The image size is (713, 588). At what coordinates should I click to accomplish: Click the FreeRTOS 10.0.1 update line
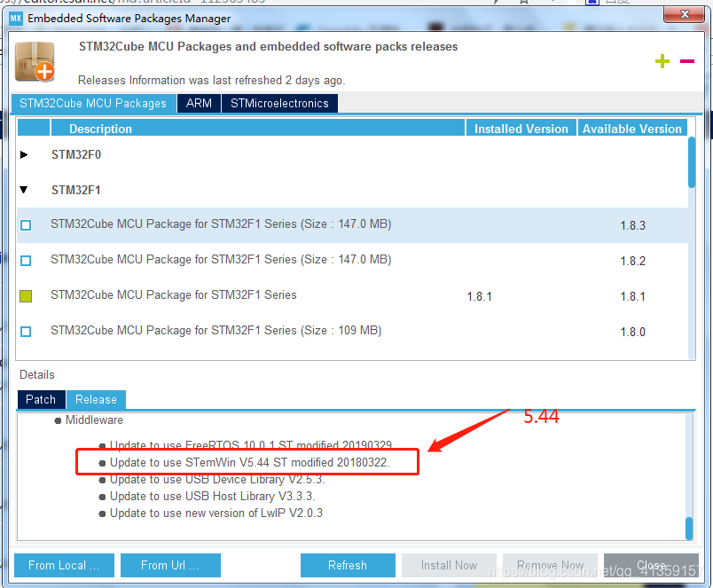(x=251, y=444)
